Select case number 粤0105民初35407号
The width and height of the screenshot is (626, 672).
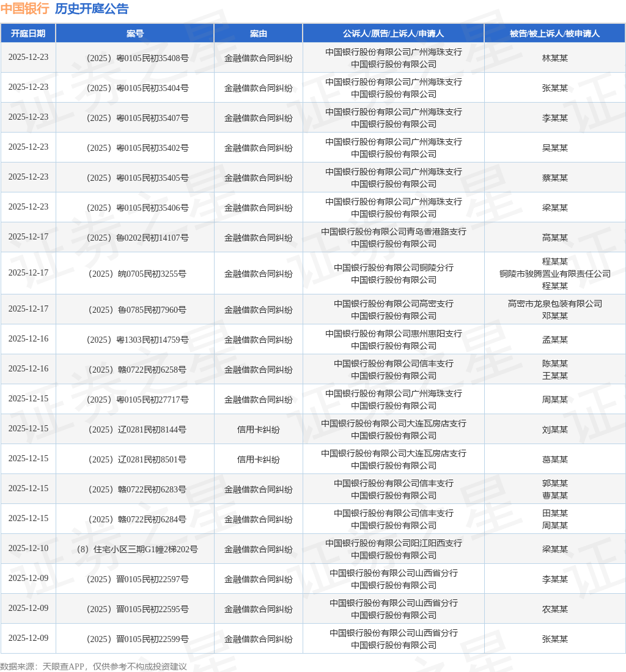138,119
